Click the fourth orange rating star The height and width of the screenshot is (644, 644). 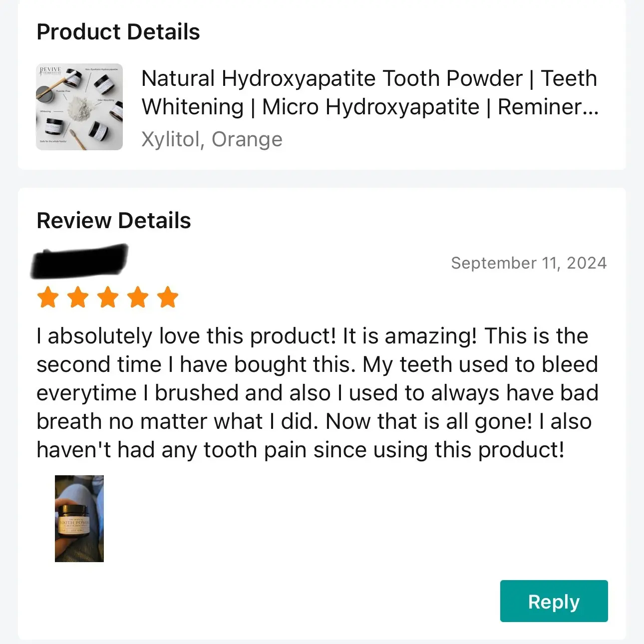138,297
